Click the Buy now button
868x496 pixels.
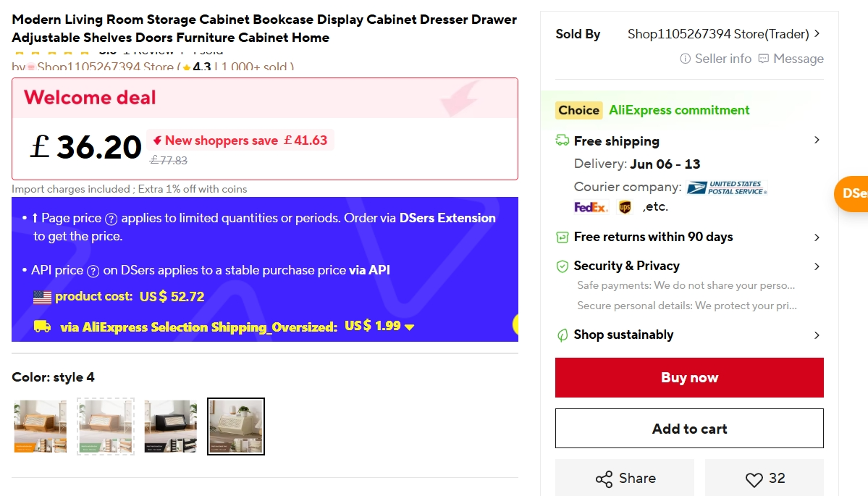click(689, 377)
